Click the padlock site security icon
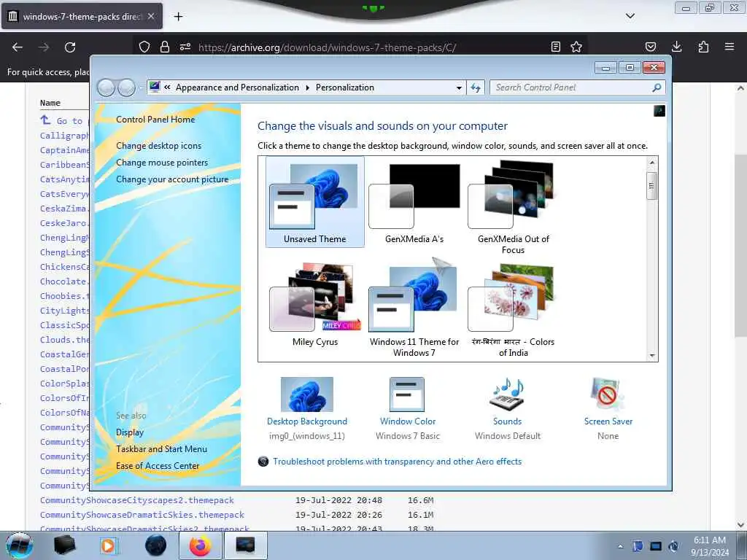This screenshot has height=560, width=747. (165, 47)
